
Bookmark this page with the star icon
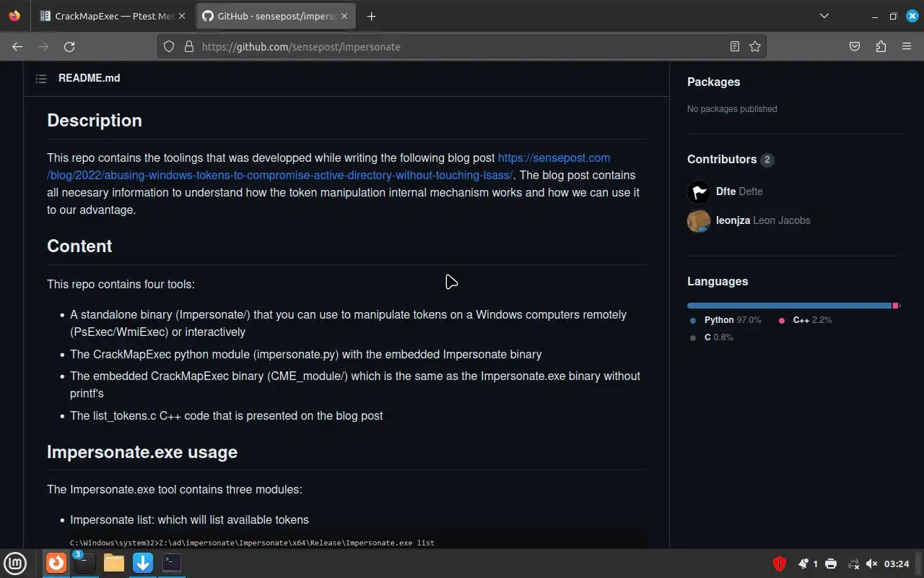[755, 46]
